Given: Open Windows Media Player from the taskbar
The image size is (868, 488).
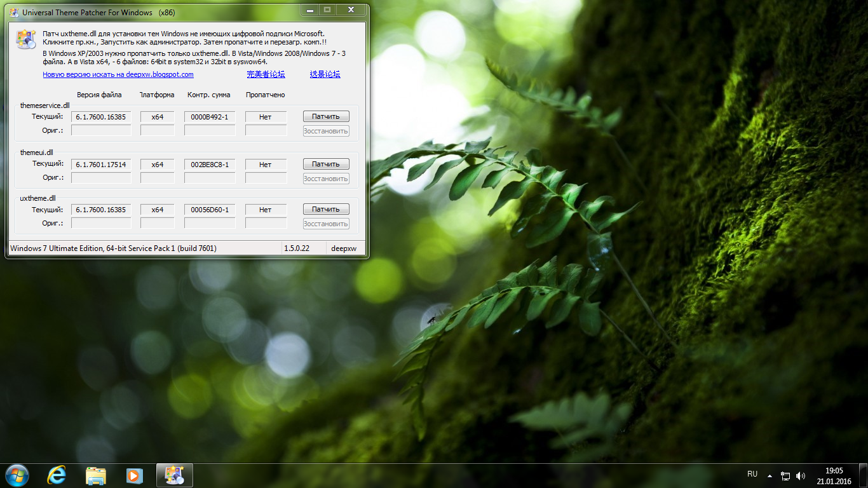Looking at the screenshot, I should pos(134,475).
